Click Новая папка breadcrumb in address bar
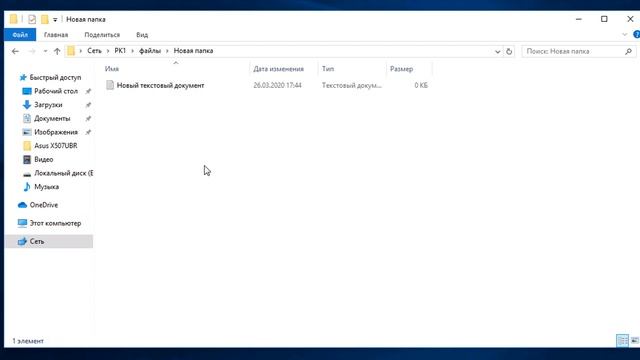 coord(193,51)
